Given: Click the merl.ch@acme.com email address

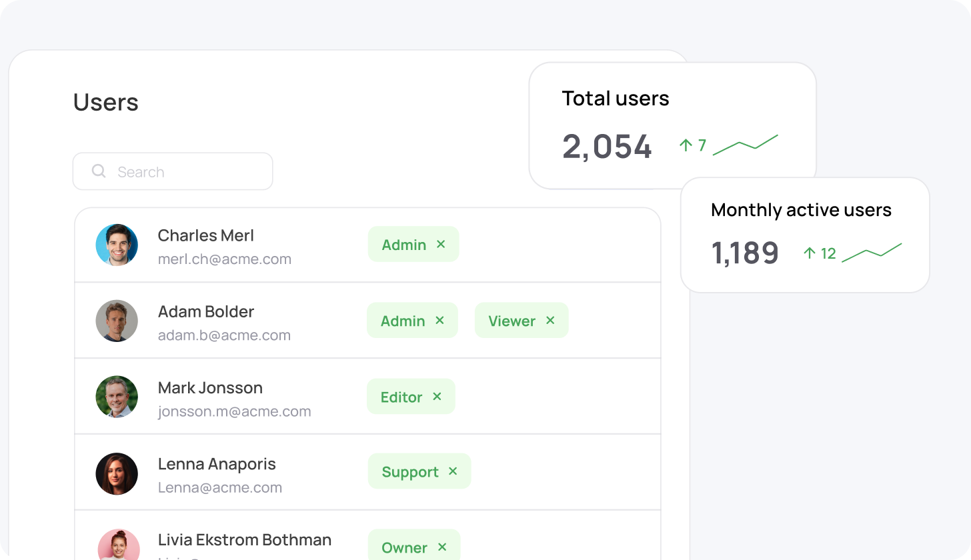Looking at the screenshot, I should pos(224,259).
